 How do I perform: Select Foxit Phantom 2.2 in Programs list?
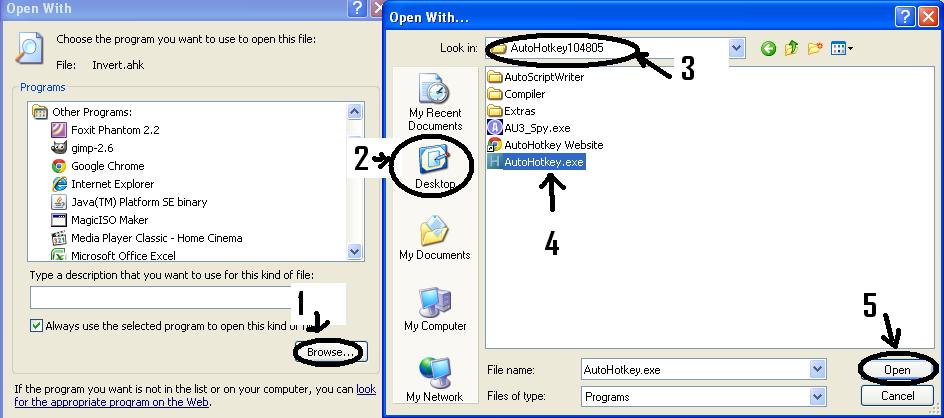(x=105, y=130)
